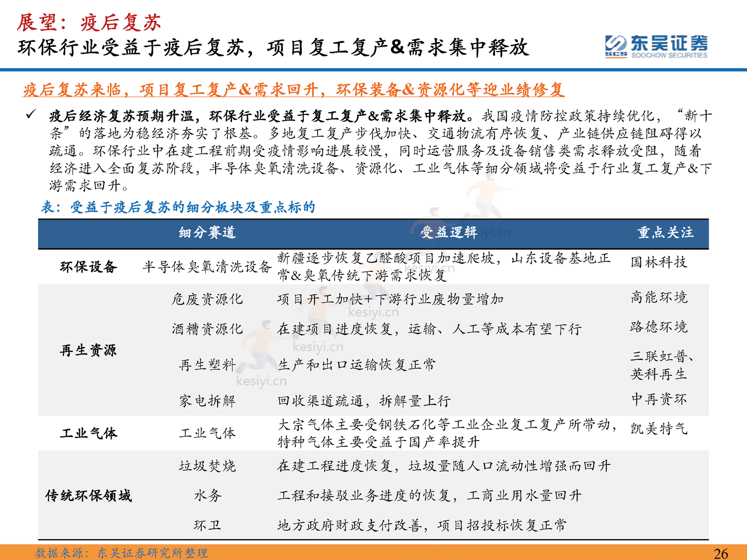Select cell '水务'
Screen dimensions: 747x560
pyautogui.click(x=207, y=495)
